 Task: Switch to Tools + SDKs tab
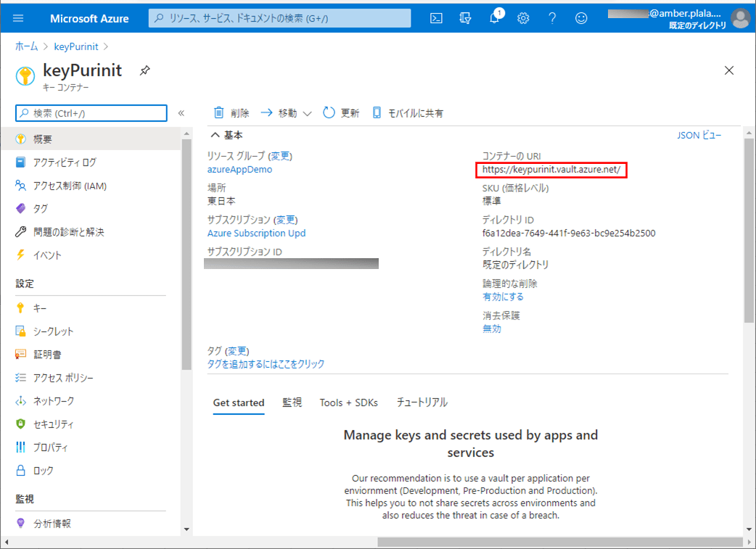click(348, 403)
